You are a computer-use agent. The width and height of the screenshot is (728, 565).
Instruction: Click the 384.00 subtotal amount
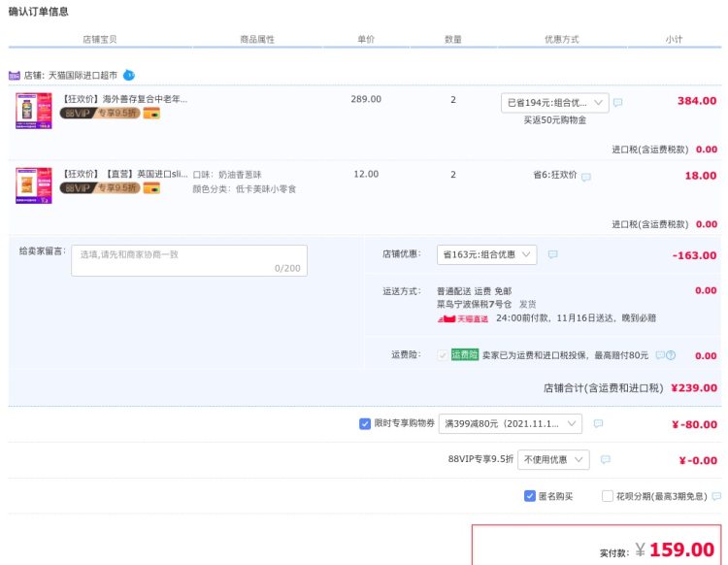pyautogui.click(x=696, y=101)
